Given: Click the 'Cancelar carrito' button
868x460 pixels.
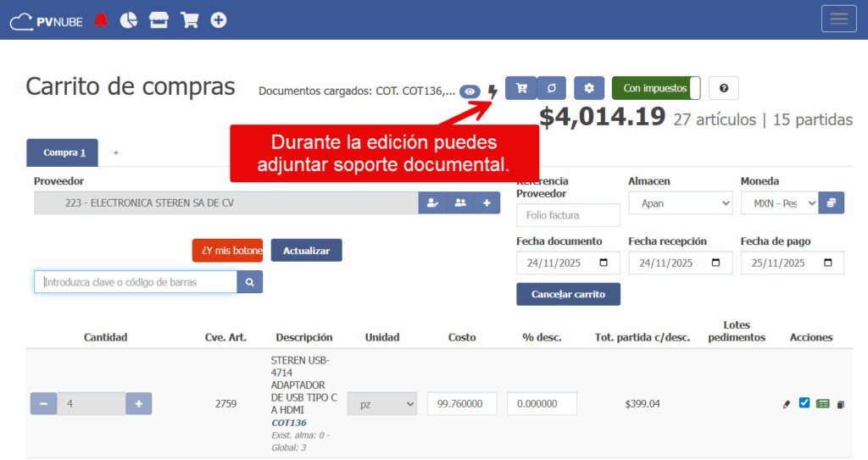Looking at the screenshot, I should [x=568, y=294].
